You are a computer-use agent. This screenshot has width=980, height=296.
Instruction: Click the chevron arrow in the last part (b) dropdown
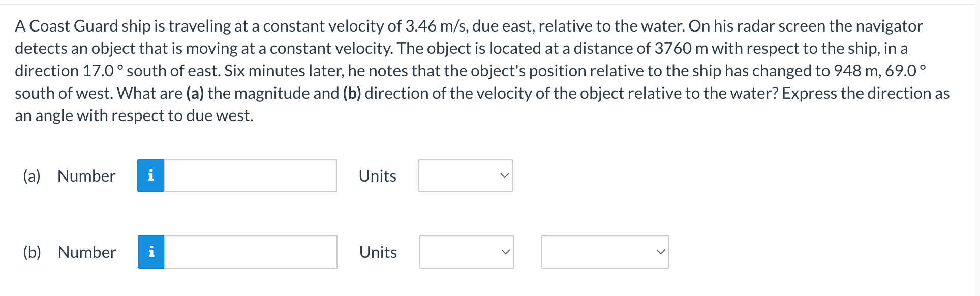click(x=660, y=252)
